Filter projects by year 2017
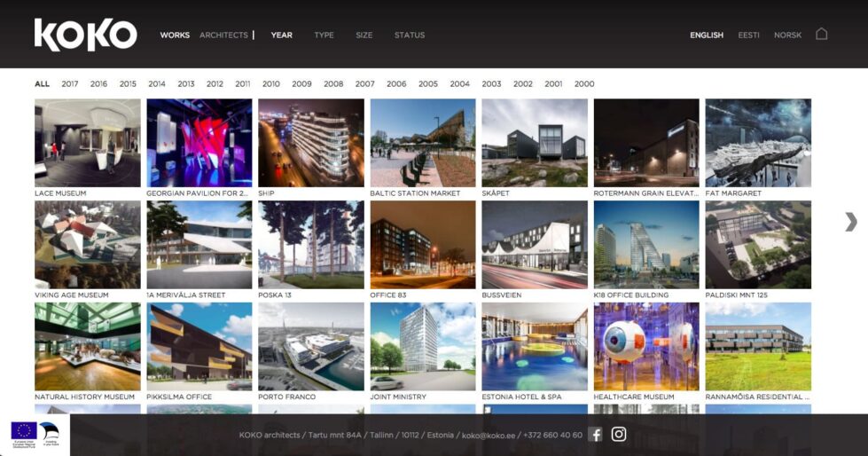Image resolution: width=868 pixels, height=456 pixels. pyautogui.click(x=70, y=84)
